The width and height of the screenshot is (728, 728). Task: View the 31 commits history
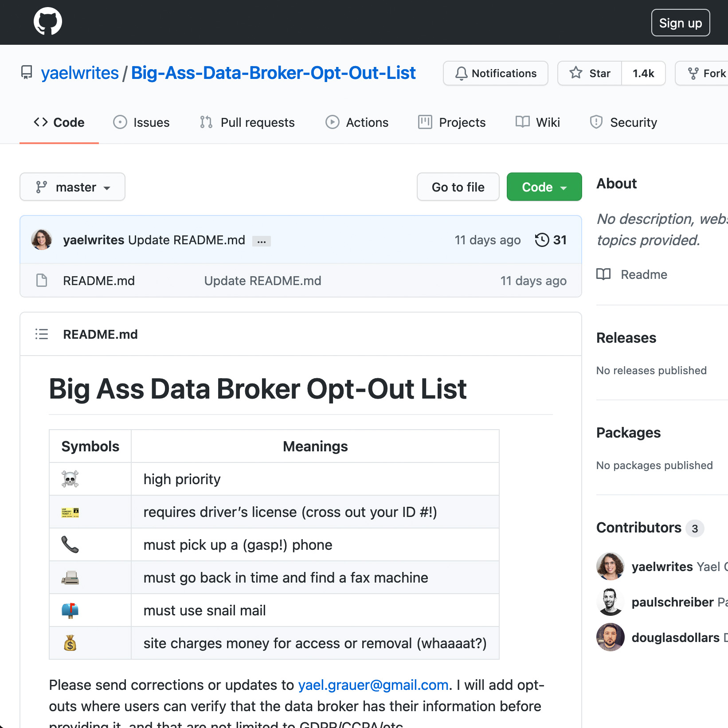tap(551, 240)
